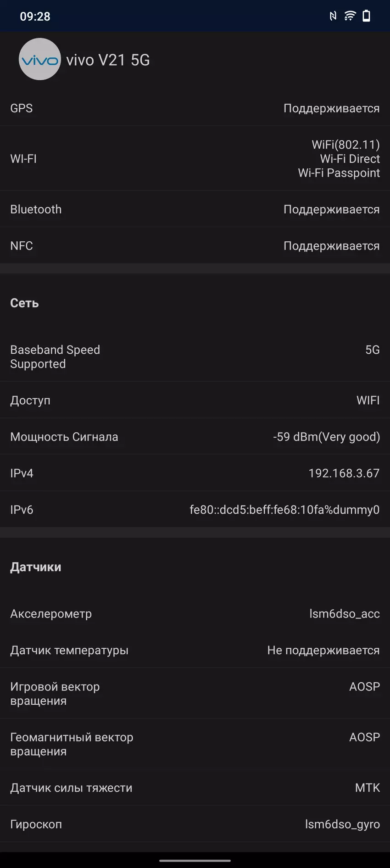The height and width of the screenshot is (868, 390).
Task: Select the Мощность Сигнала row
Action: point(195,437)
